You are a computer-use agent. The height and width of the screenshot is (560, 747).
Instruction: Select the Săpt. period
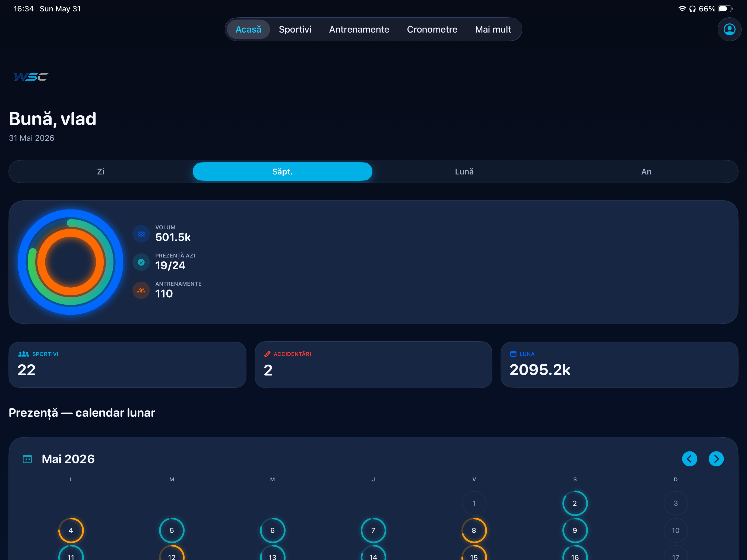point(282,171)
